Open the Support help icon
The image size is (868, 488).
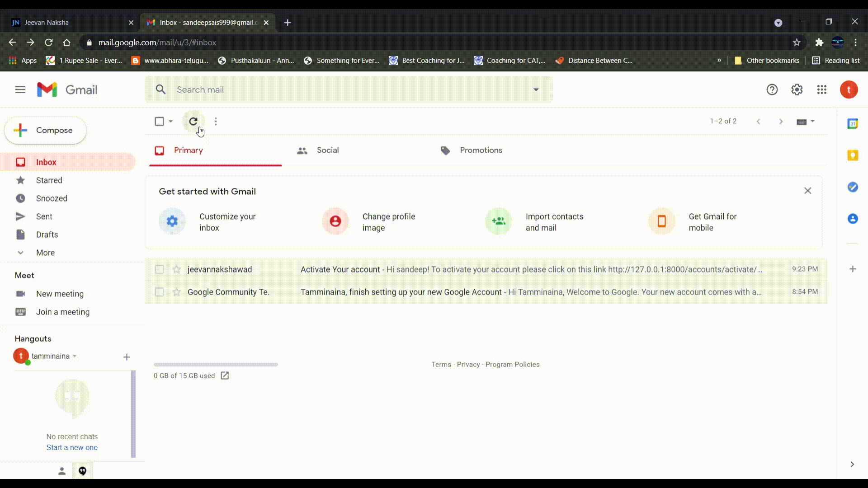coord(772,89)
